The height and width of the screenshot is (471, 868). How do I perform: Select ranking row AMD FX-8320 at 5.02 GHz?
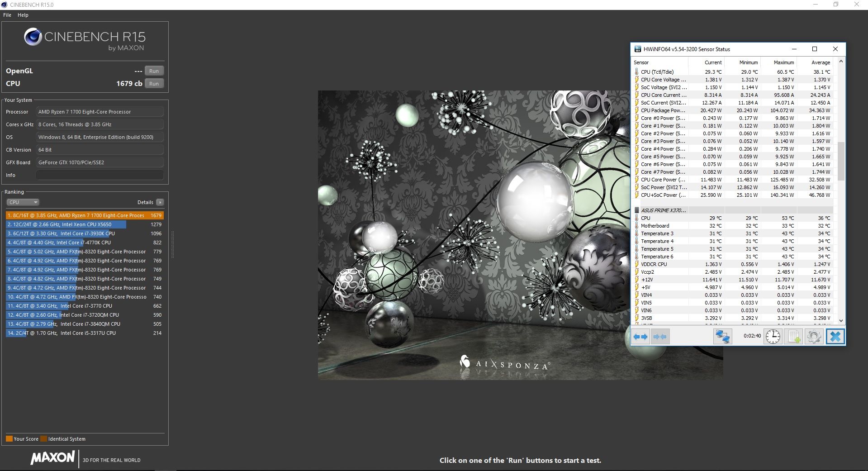(85, 252)
